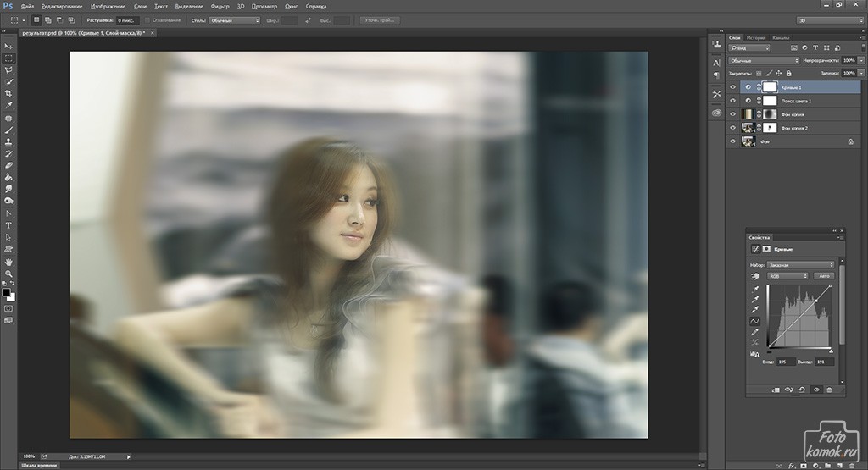Click the on-image adjustment hand in Curves

[x=755, y=276]
